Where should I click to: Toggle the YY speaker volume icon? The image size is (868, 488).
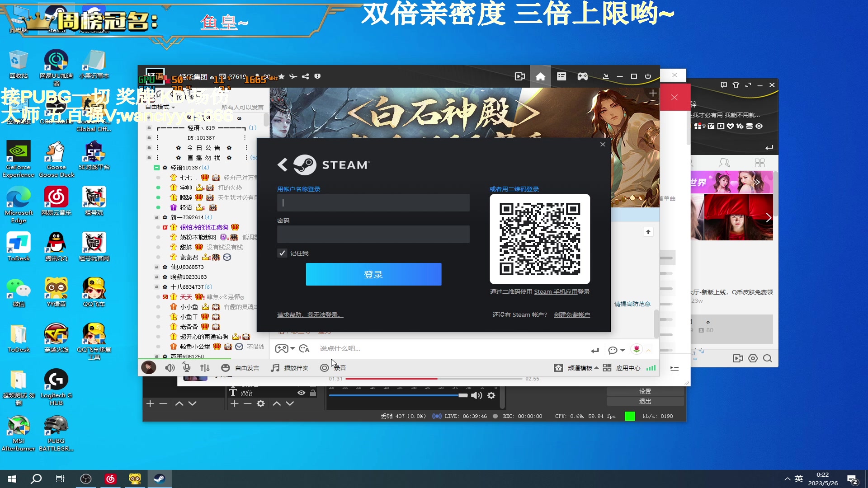[x=170, y=368]
